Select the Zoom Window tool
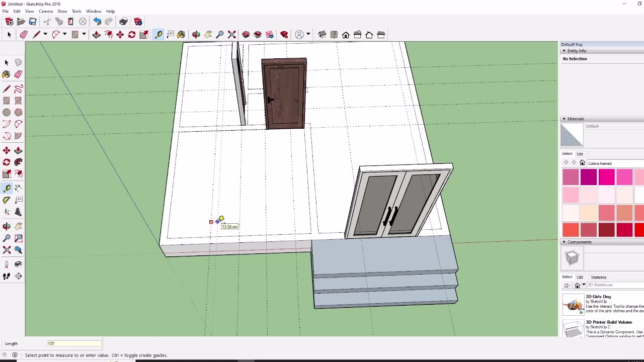Screen dimensions: 644x362 18,238
